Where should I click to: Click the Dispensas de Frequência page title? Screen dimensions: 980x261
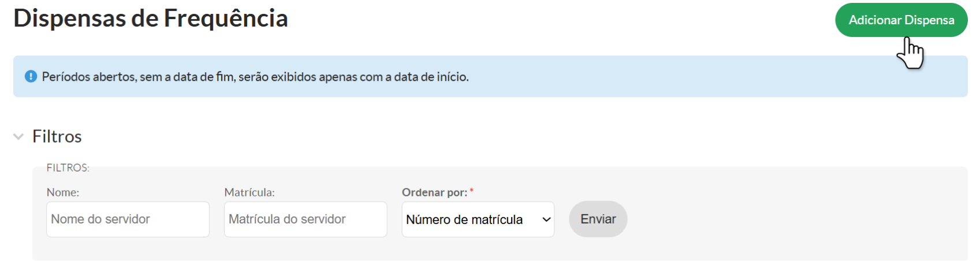[x=151, y=18]
